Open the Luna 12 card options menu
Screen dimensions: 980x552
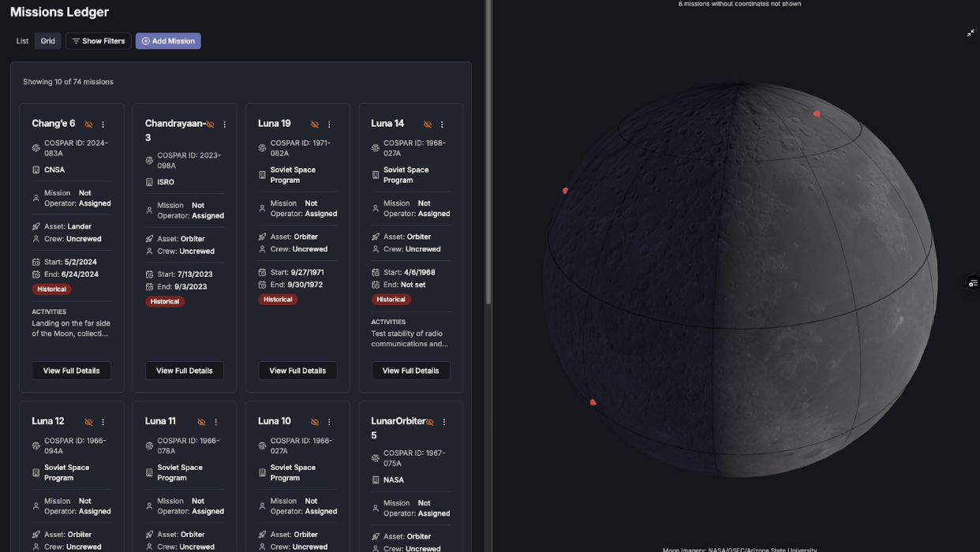[103, 422]
